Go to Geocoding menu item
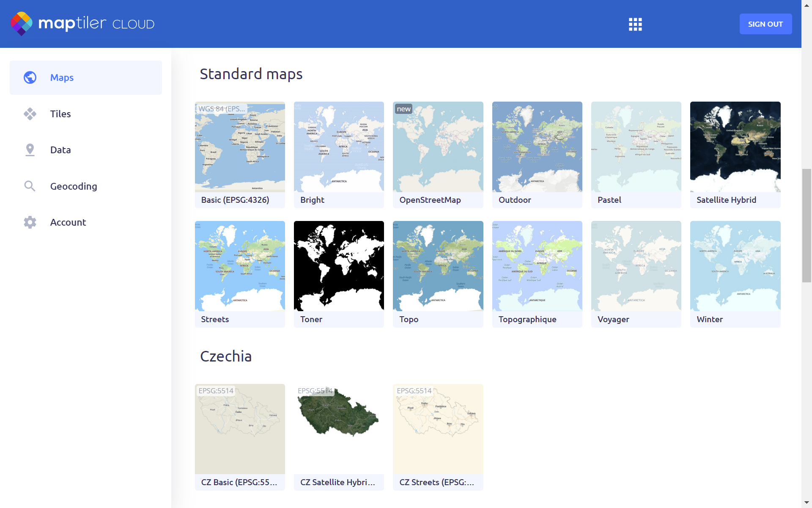Viewport: 812px width, 508px height. 74,186
